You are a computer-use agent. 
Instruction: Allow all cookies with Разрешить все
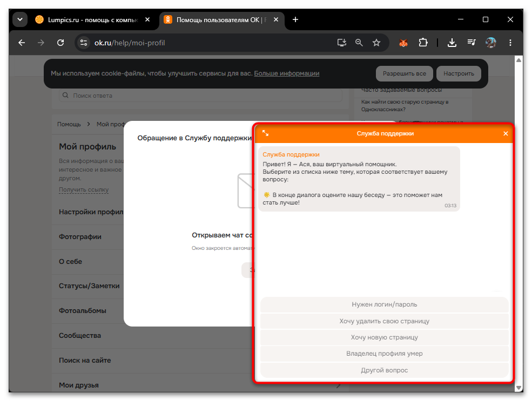click(404, 73)
